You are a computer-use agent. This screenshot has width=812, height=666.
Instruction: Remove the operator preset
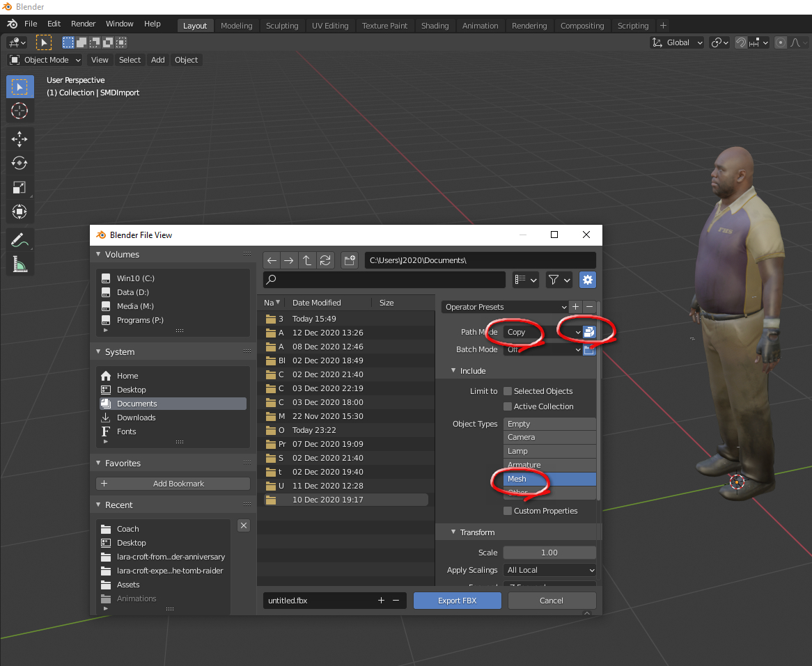click(x=589, y=307)
